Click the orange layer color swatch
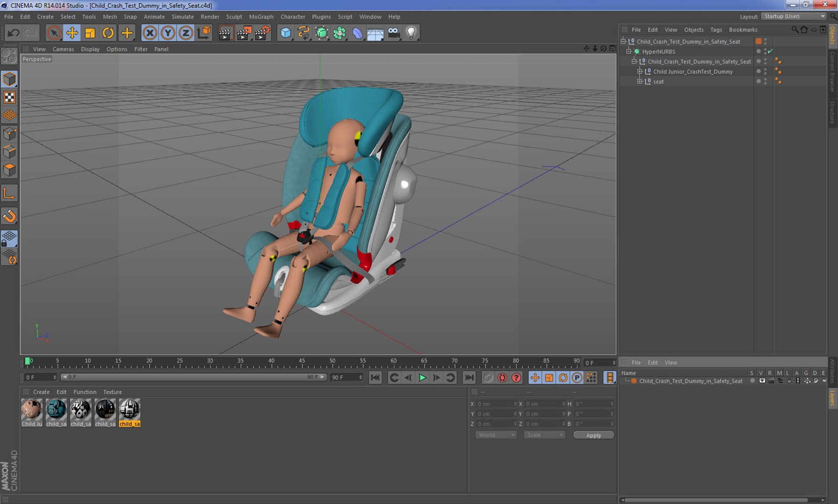The height and width of the screenshot is (504, 838). click(x=634, y=381)
